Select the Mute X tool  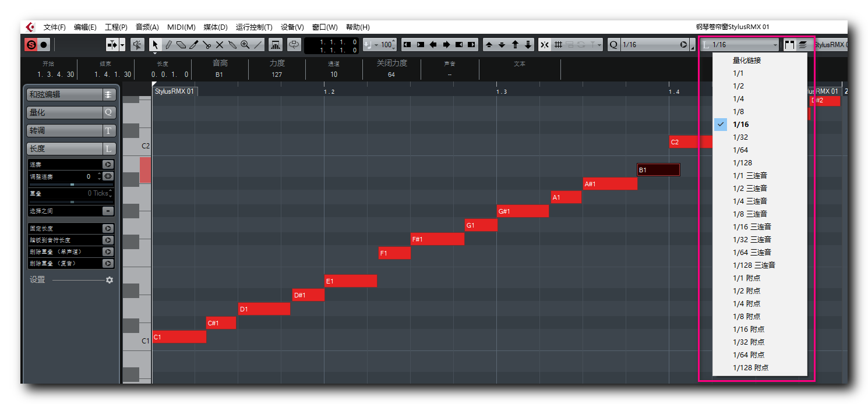tap(219, 44)
